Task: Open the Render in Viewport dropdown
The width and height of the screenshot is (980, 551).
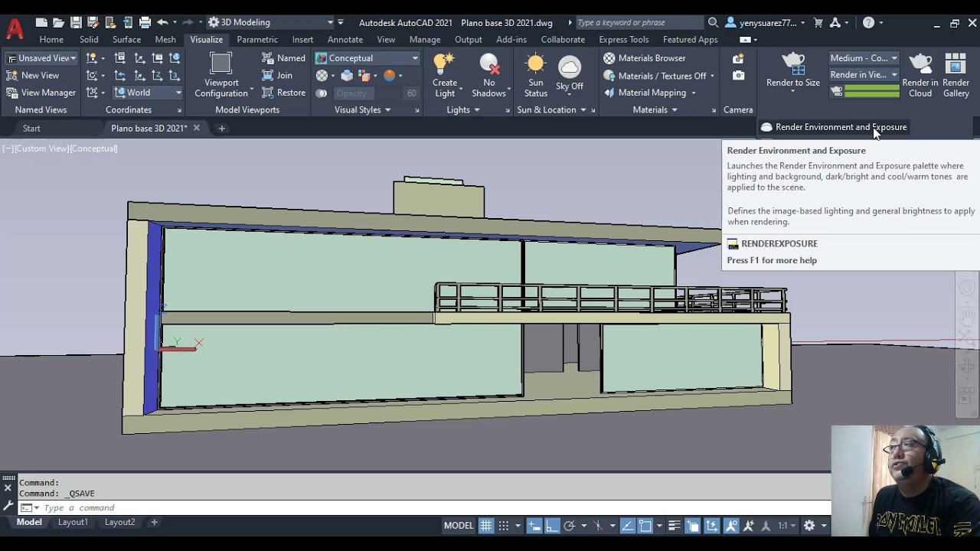Action: [x=864, y=75]
